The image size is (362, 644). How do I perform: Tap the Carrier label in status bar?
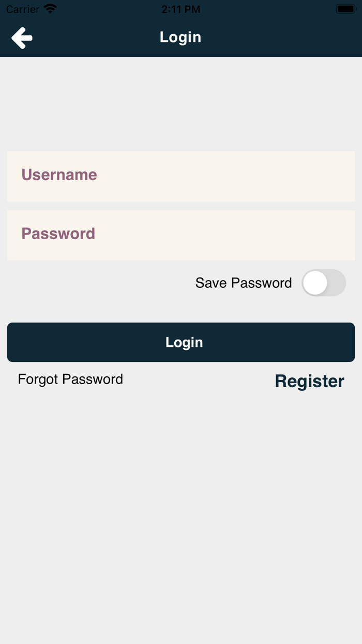point(23,9)
